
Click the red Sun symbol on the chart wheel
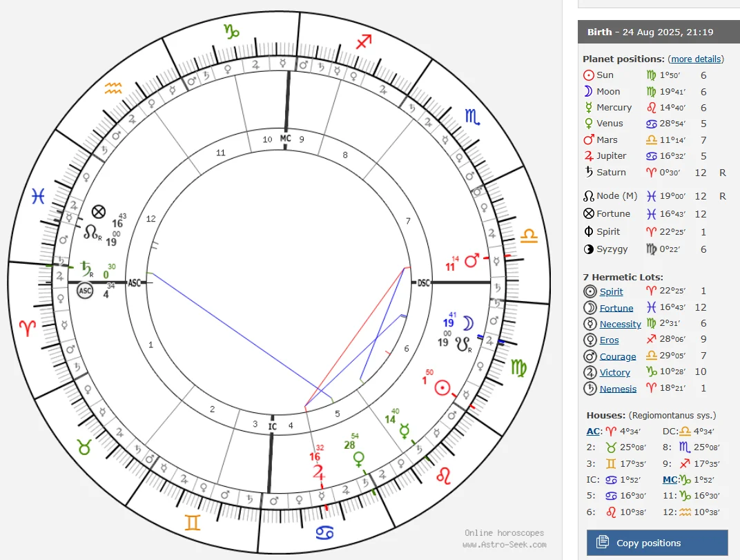point(442,388)
